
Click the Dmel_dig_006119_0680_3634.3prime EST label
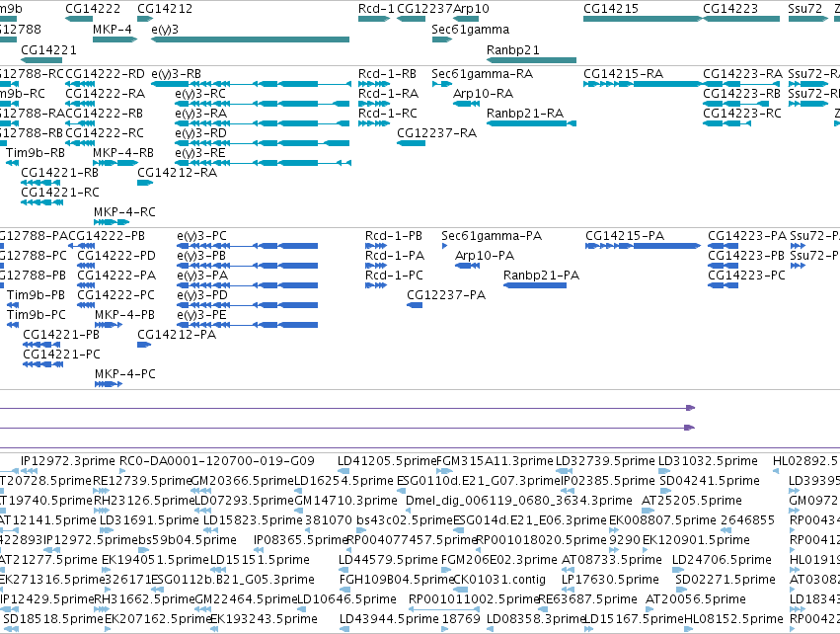point(519,501)
